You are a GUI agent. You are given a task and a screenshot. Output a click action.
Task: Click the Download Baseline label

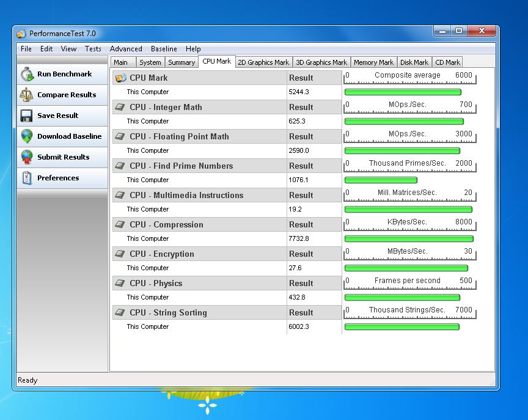[x=70, y=136]
